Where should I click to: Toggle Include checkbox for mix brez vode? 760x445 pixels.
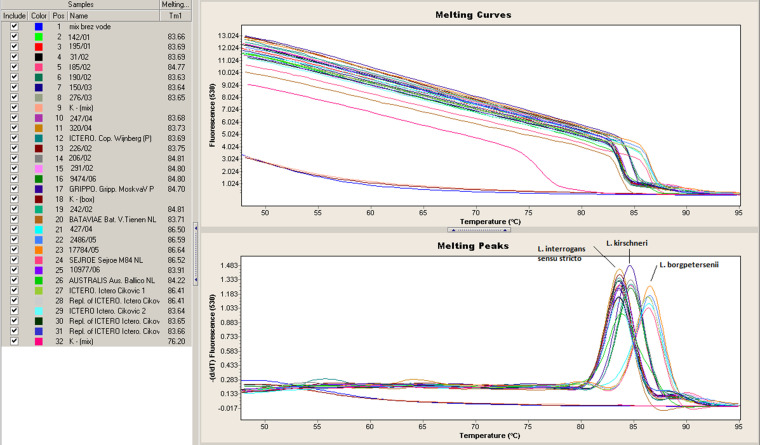pos(13,26)
